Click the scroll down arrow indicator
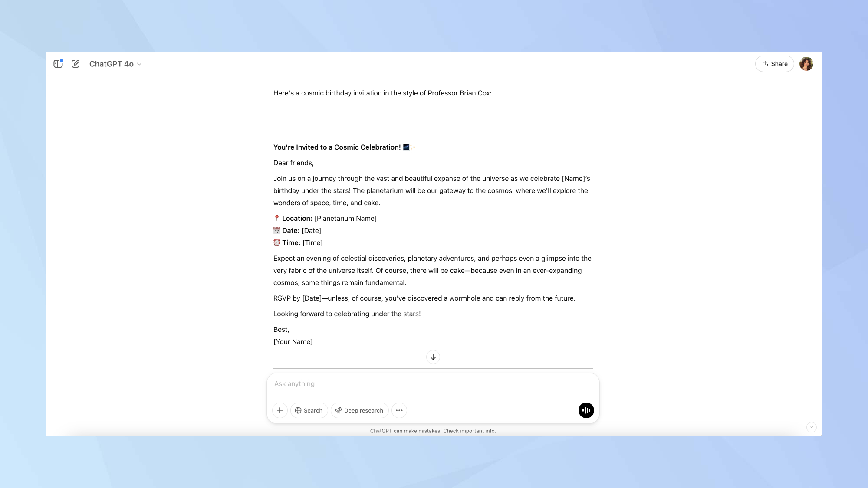 (x=433, y=357)
